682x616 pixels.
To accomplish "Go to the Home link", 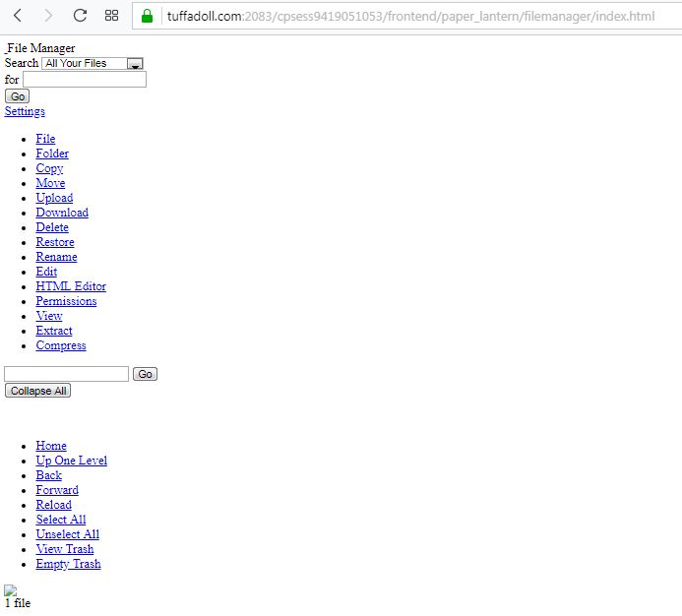I will tap(51, 446).
